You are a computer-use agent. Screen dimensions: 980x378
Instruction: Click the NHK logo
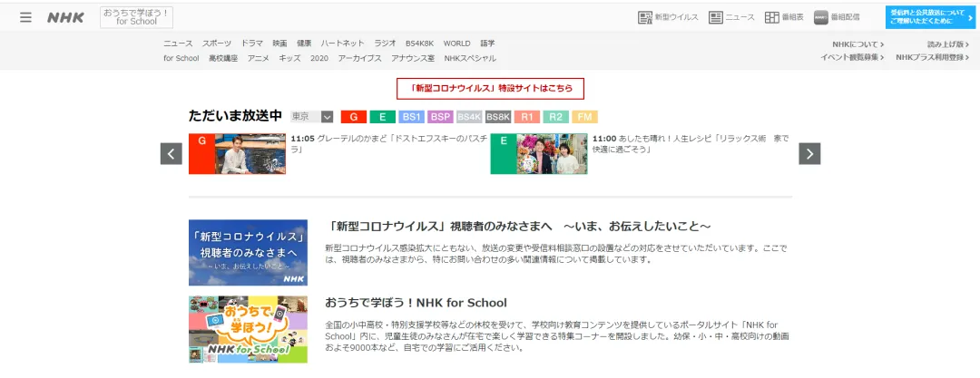point(65,17)
